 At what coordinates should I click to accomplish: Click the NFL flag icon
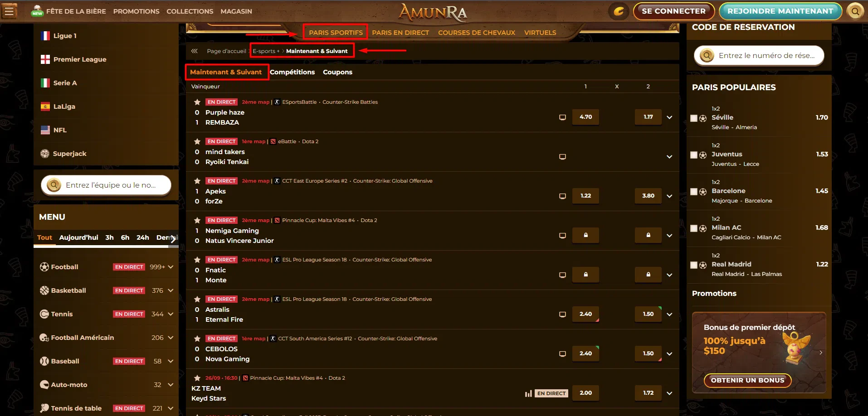(45, 130)
